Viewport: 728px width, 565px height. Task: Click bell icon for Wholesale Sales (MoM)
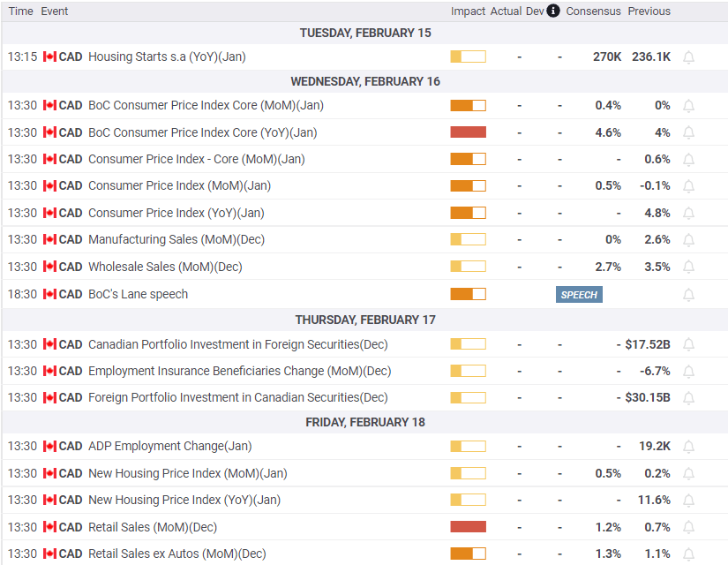689,267
